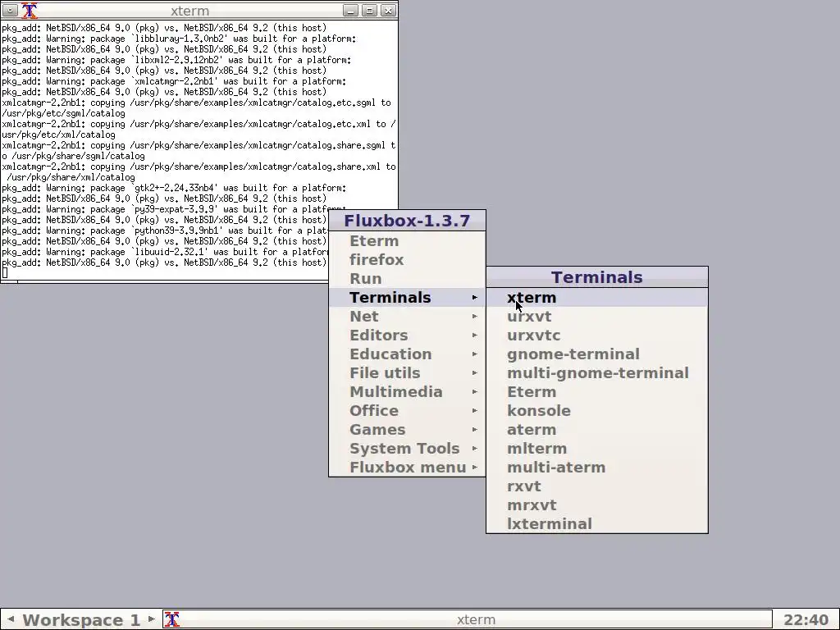Select the Terminals submenu entry
840x630 pixels.
click(407, 297)
